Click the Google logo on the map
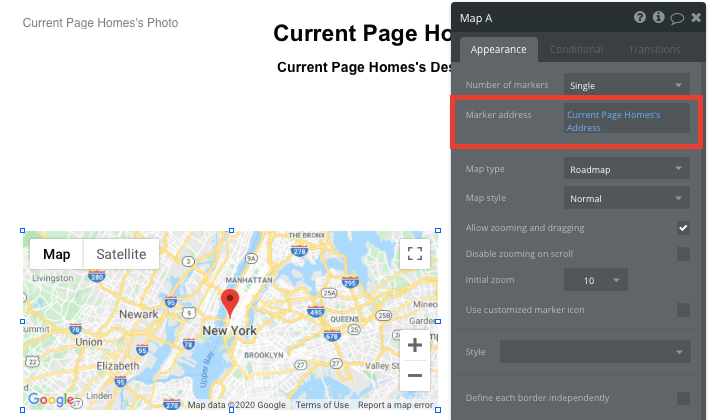Image resolution: width=709 pixels, height=420 pixels. pos(51,399)
